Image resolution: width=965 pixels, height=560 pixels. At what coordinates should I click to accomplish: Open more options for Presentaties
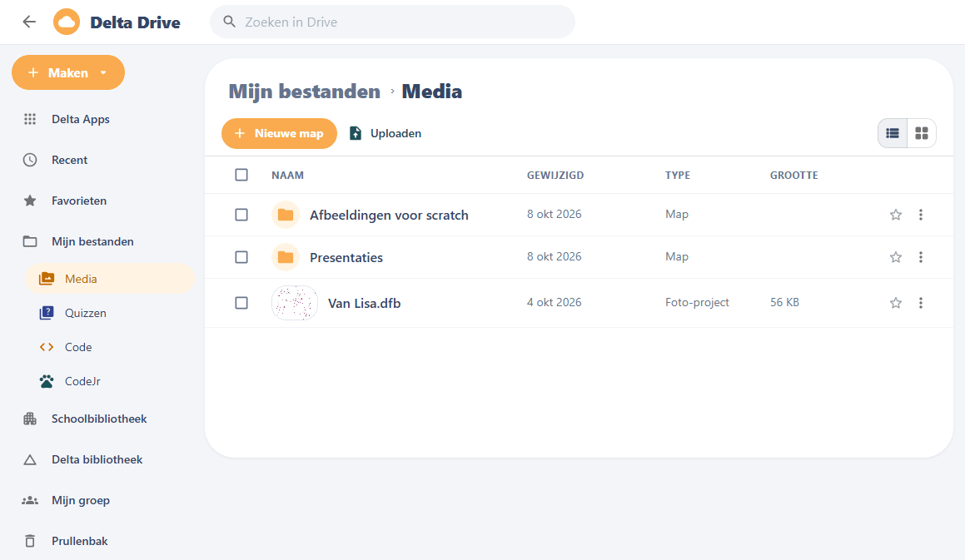[x=921, y=257]
